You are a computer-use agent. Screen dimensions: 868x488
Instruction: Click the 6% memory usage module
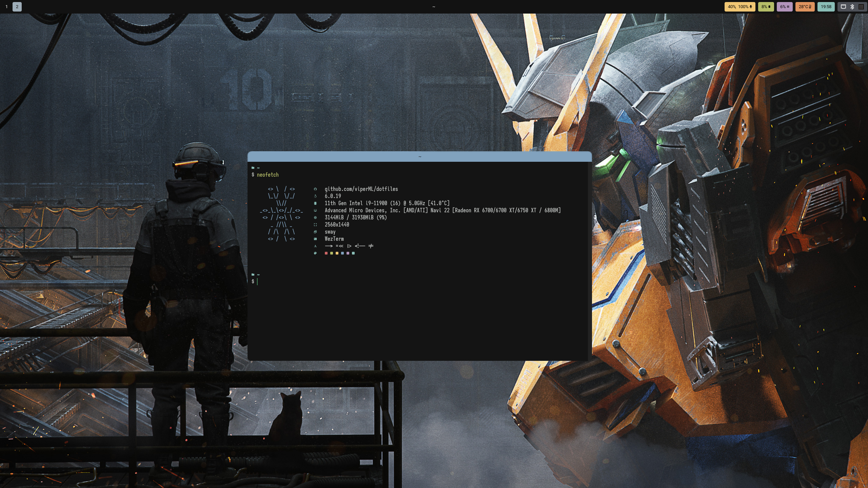[784, 7]
